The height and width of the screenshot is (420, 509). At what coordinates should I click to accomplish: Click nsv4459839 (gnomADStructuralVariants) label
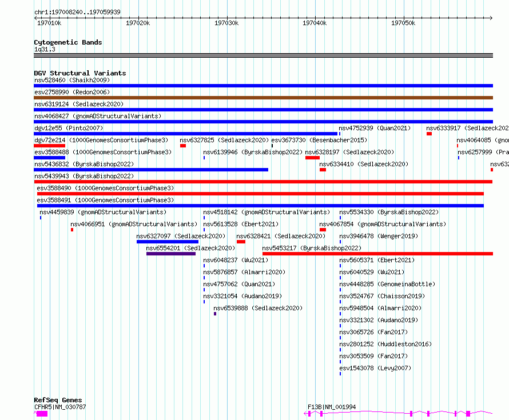[x=103, y=212]
